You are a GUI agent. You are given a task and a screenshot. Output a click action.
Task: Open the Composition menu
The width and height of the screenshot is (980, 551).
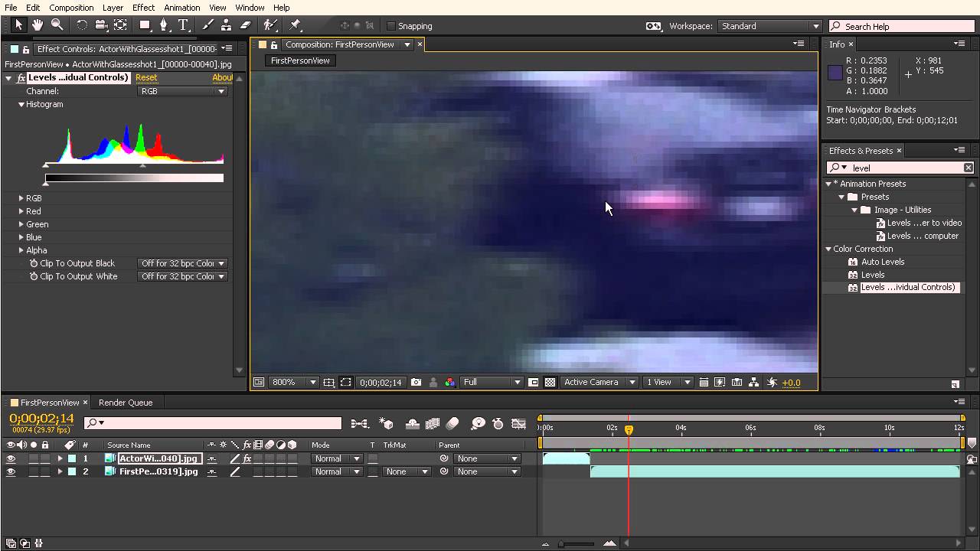click(x=71, y=8)
